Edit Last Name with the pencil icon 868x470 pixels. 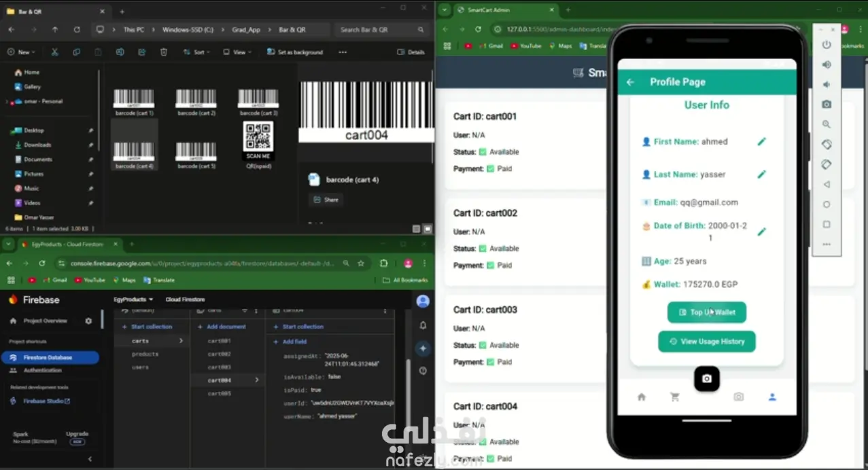click(x=762, y=174)
